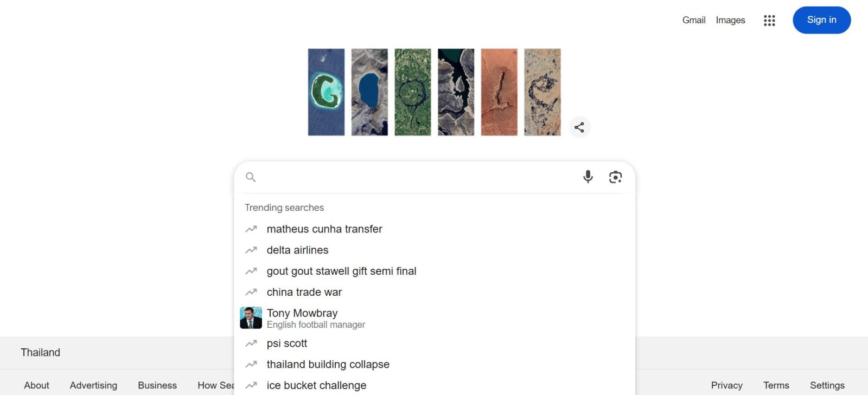The width and height of the screenshot is (868, 395).
Task: Open the Privacy footer link
Action: pos(727,385)
